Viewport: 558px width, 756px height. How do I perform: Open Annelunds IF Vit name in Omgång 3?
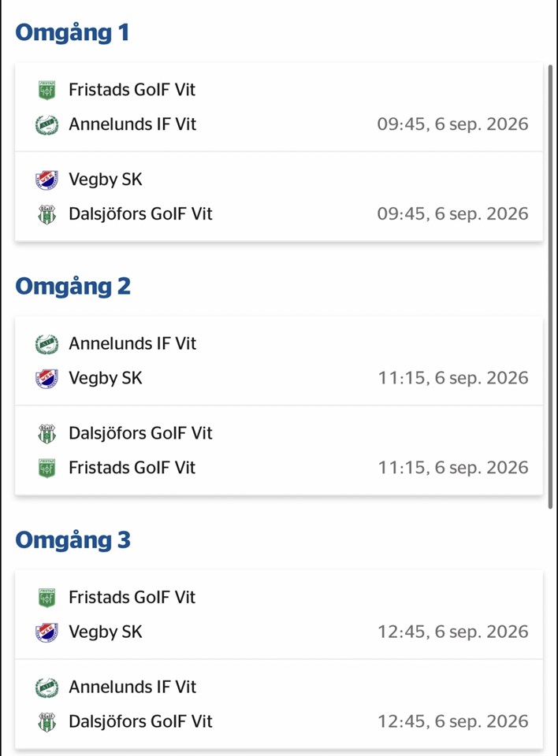132,687
